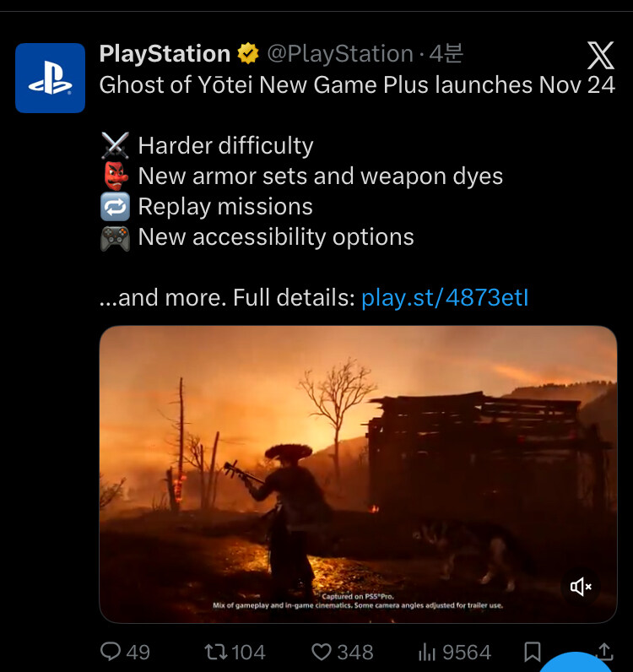Open the @PlayStation handle link
633x672 pixels.
[340, 54]
